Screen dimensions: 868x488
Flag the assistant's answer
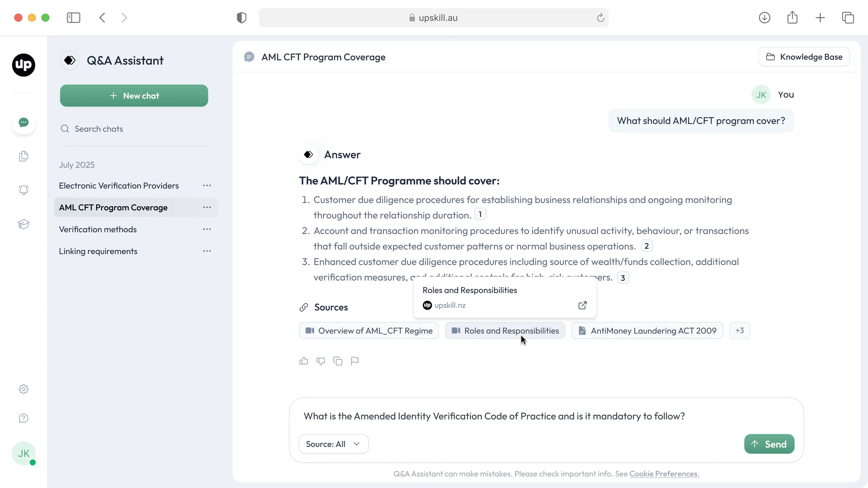coord(354,361)
